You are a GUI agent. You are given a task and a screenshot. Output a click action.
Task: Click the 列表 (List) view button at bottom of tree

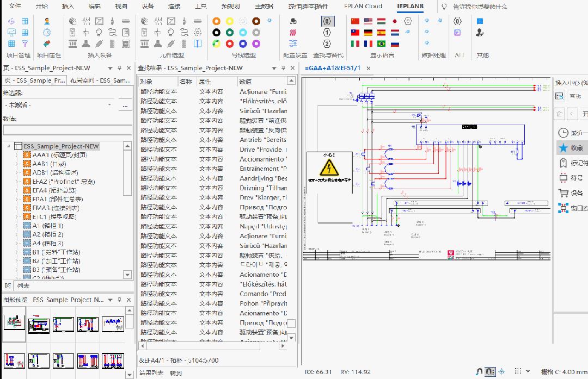23,285
